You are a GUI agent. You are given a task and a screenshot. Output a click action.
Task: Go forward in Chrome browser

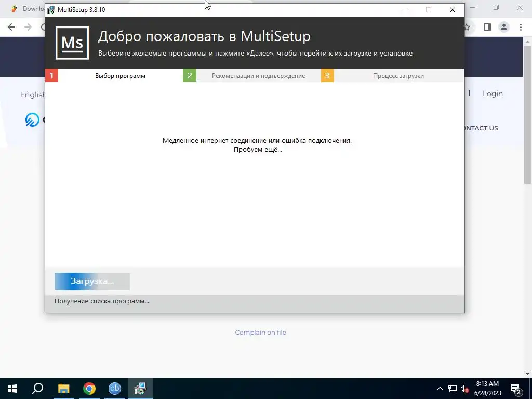tap(28, 27)
